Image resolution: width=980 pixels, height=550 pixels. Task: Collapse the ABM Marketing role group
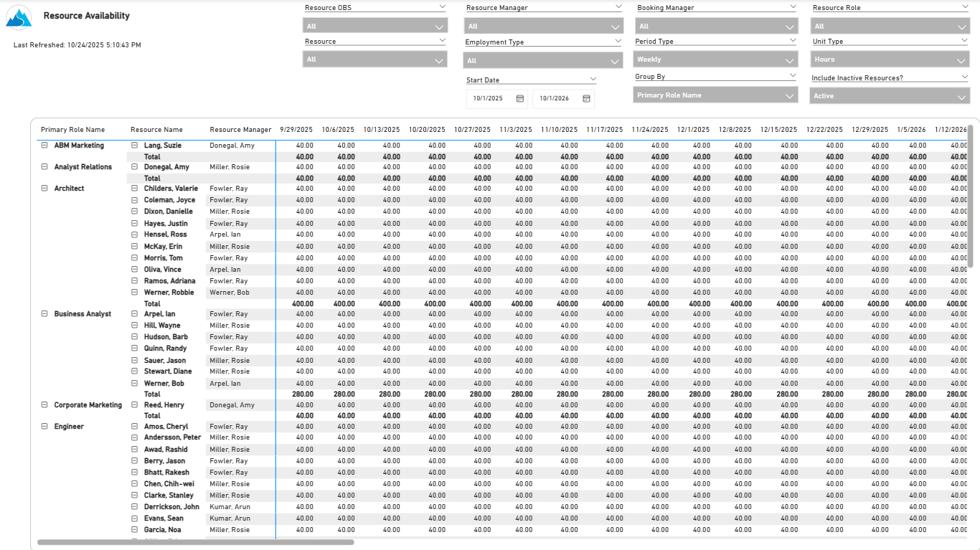[x=44, y=146]
